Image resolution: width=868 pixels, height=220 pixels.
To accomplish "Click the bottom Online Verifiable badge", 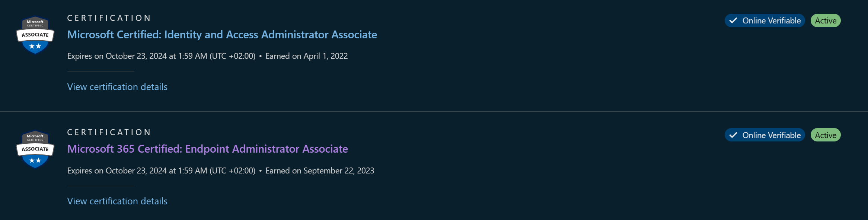I will [x=765, y=135].
